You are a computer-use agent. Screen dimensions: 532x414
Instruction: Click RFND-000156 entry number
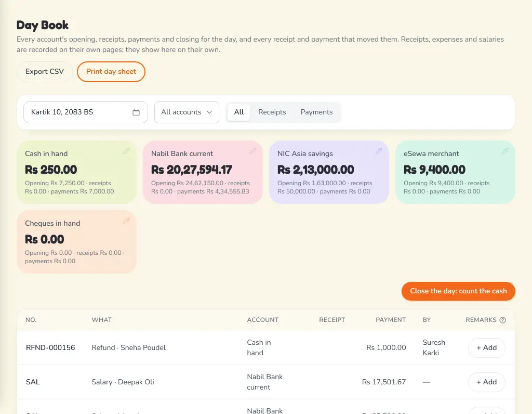coord(50,348)
